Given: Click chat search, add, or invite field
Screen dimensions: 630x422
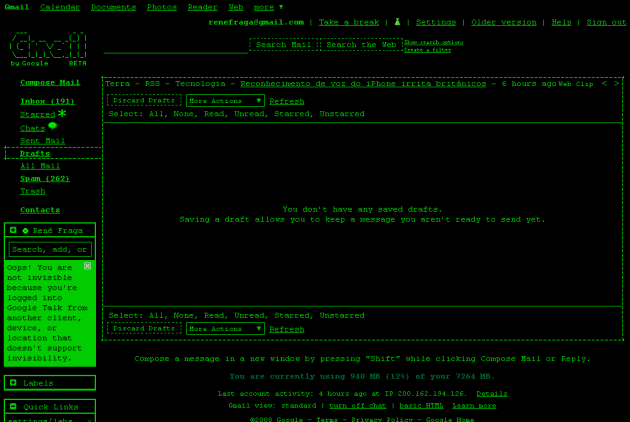Looking at the screenshot, I should [50, 250].
